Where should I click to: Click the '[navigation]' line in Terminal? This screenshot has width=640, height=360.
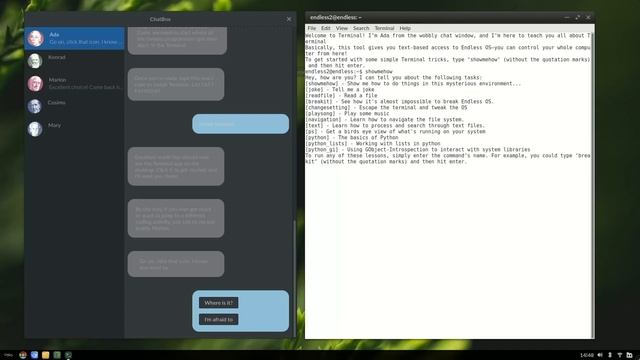pos(384,120)
